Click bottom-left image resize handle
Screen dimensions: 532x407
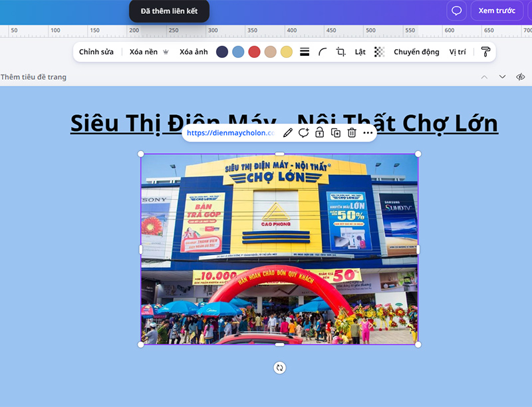[x=141, y=344]
